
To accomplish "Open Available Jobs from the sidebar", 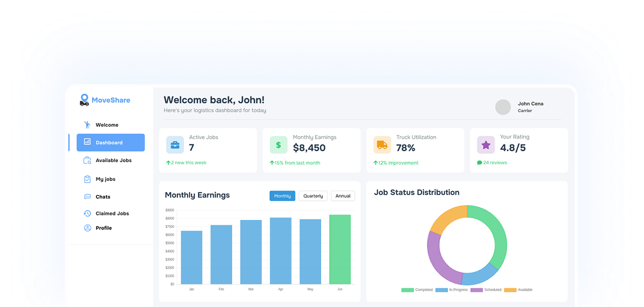I will click(x=113, y=161).
